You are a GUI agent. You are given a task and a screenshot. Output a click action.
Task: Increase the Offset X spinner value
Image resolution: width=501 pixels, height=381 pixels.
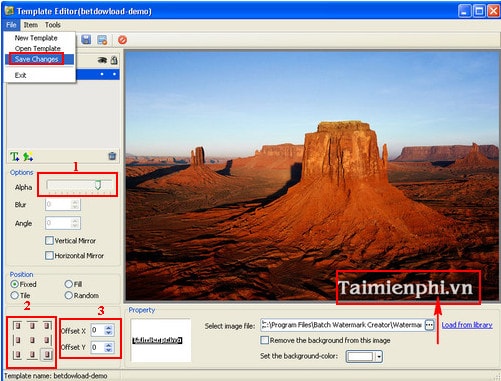click(108, 328)
